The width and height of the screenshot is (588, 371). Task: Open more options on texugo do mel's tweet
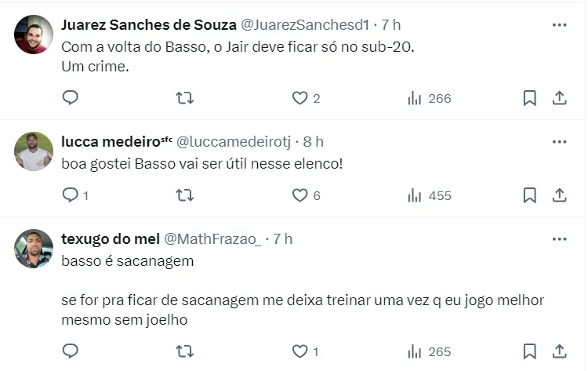point(559,239)
